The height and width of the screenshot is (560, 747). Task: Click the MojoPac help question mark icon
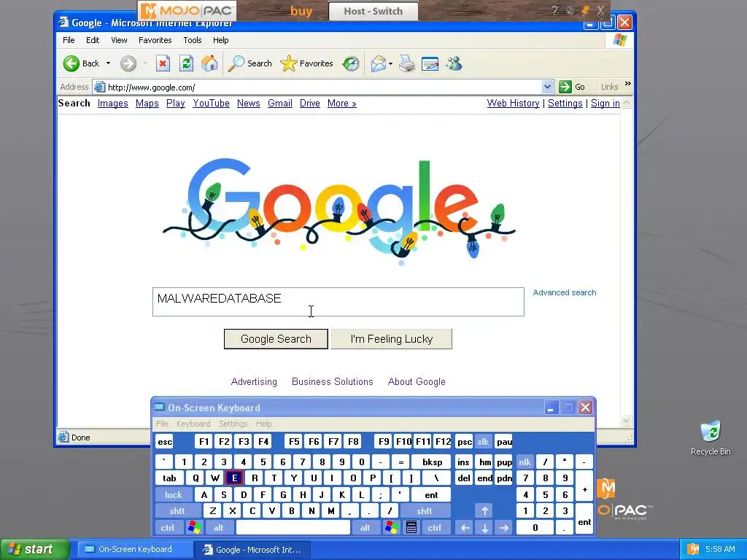pyautogui.click(x=554, y=10)
